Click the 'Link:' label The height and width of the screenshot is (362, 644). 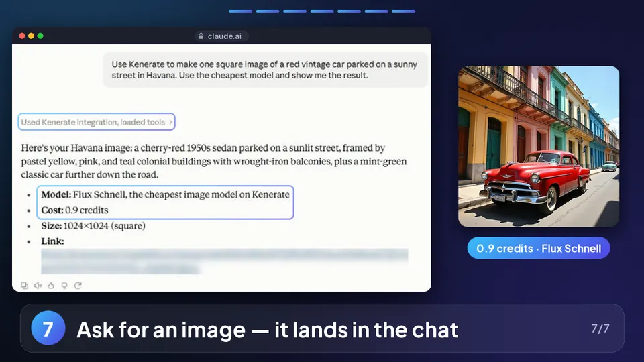click(52, 241)
